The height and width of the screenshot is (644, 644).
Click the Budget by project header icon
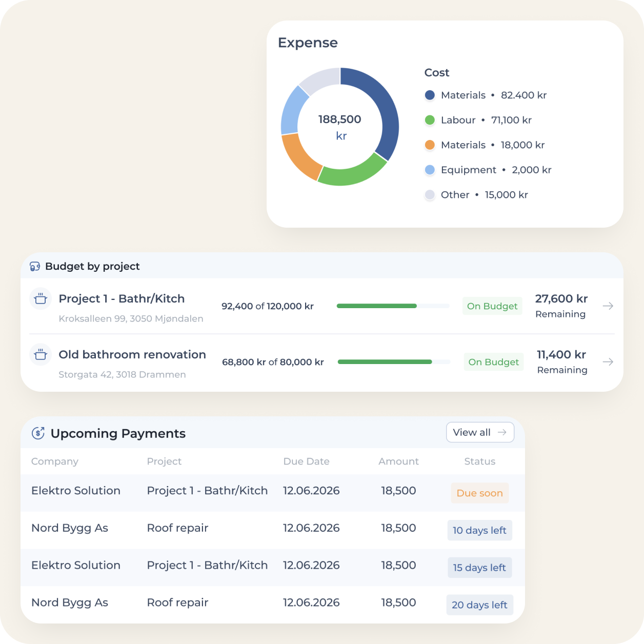pos(35,267)
